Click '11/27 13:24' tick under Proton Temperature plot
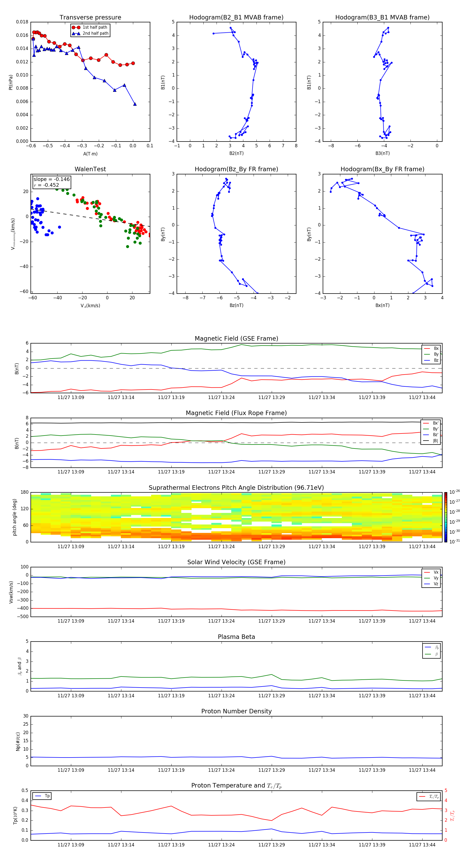473x868 pixels. coord(221,845)
